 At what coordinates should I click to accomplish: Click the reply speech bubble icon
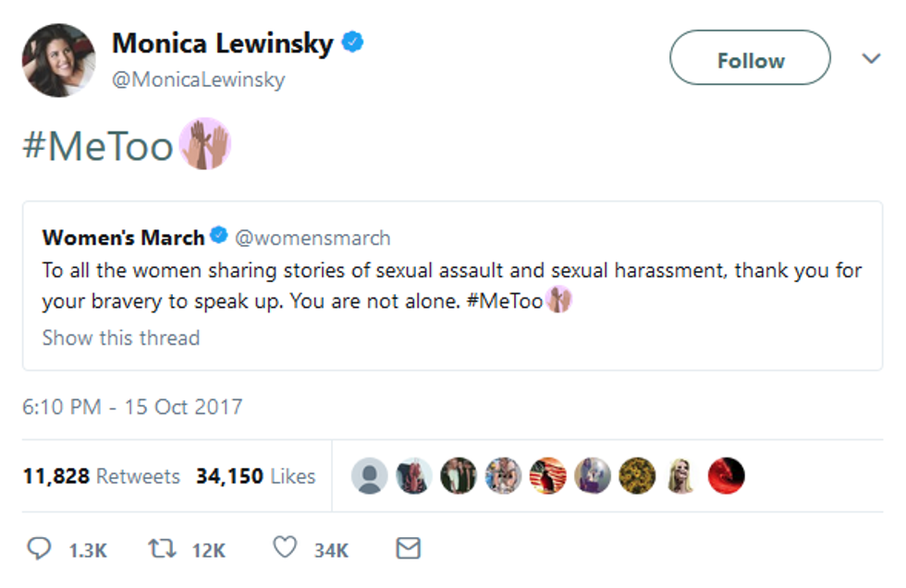coord(39,549)
